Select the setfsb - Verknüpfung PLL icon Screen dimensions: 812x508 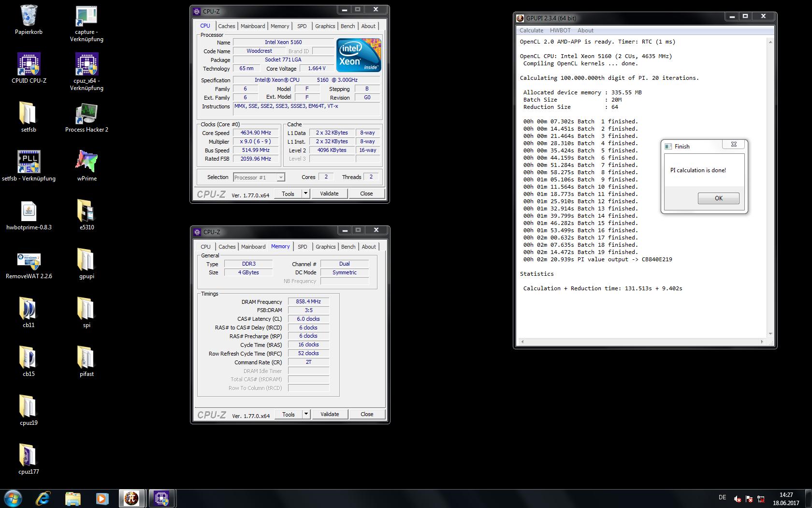[29, 166]
